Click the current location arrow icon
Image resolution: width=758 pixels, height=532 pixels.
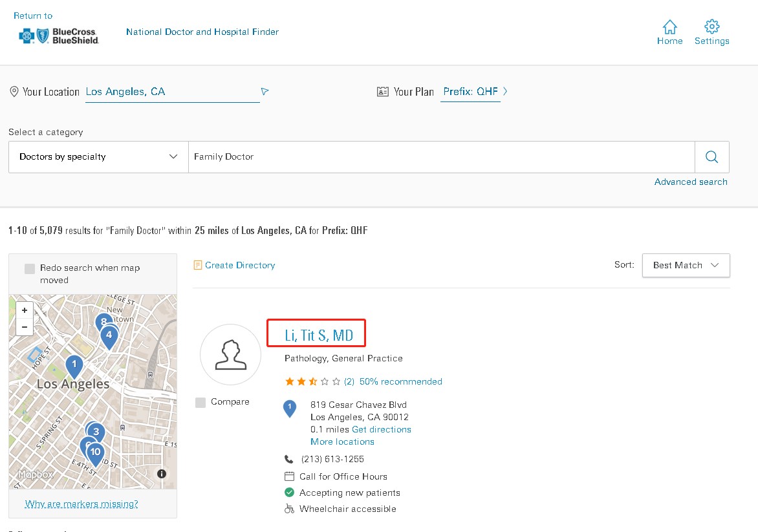[x=265, y=92]
